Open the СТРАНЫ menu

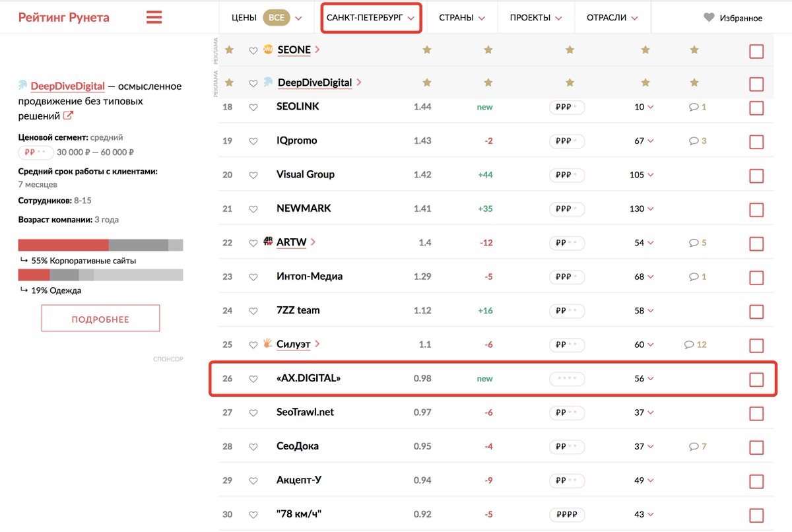tap(462, 18)
